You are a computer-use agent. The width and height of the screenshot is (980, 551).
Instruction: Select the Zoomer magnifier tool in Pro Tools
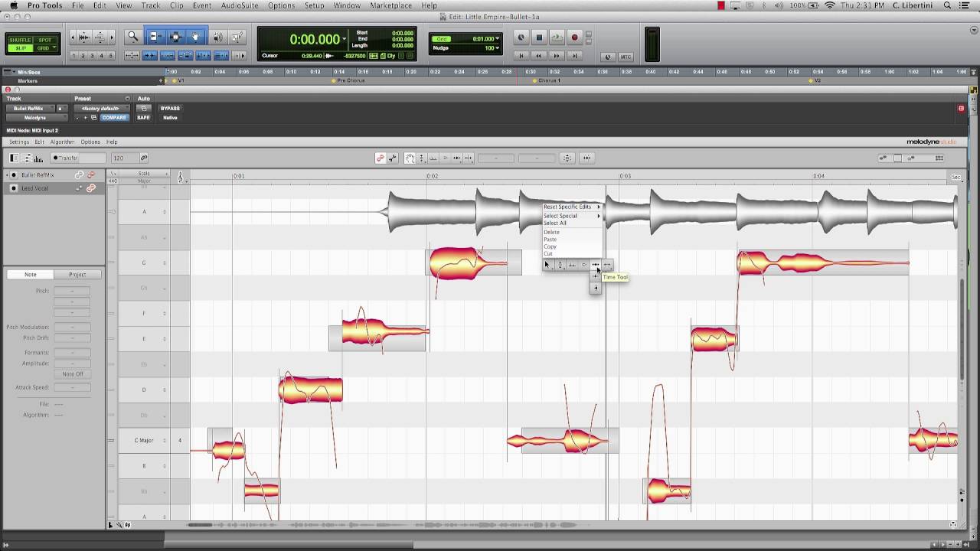(133, 36)
